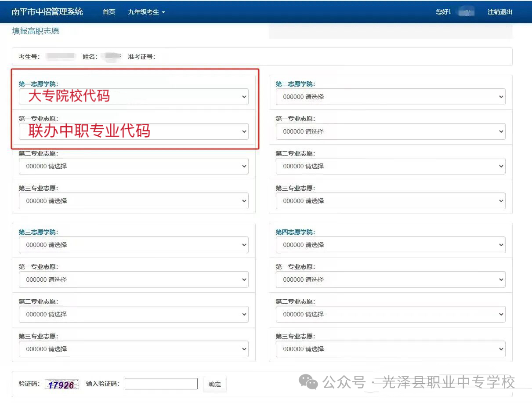This screenshot has width=532, height=403.
Task: Open 第三专业志愿 dropdown under 第二志愿学院
Action: tap(391, 201)
